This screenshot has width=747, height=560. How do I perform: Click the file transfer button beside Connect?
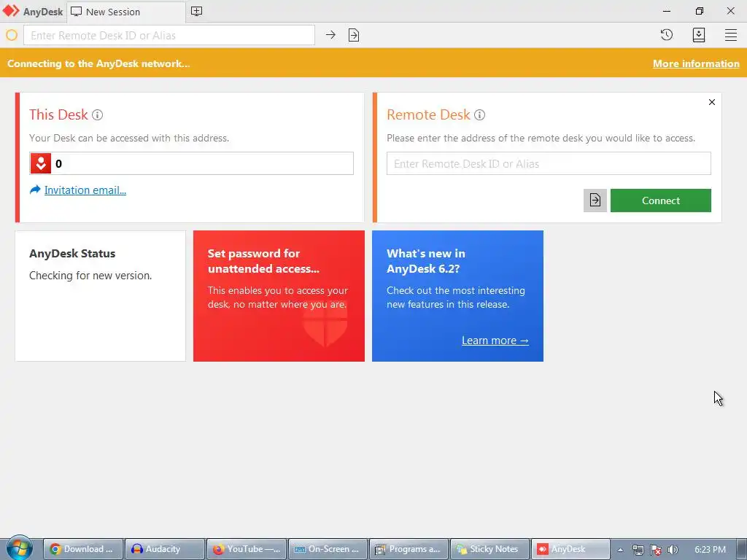click(x=595, y=201)
